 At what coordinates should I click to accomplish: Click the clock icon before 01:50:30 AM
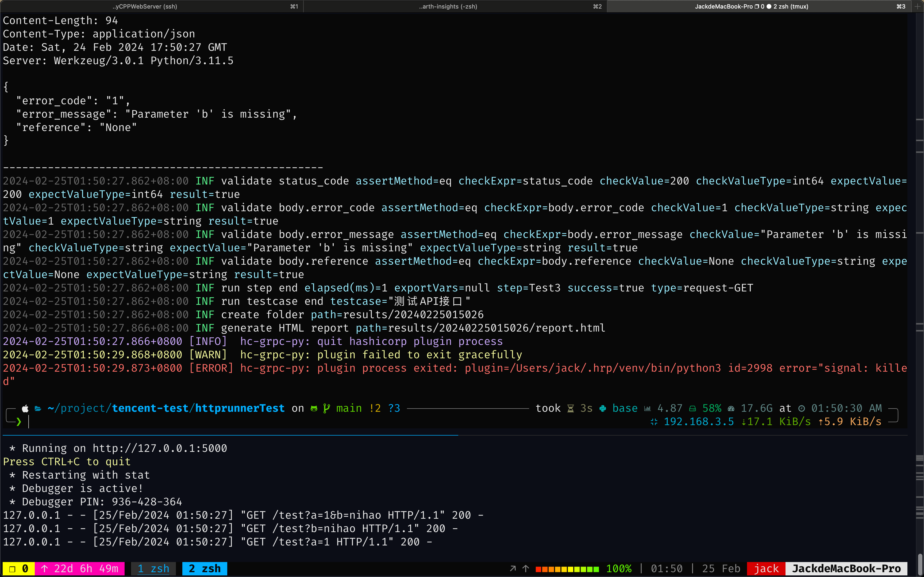pos(802,409)
